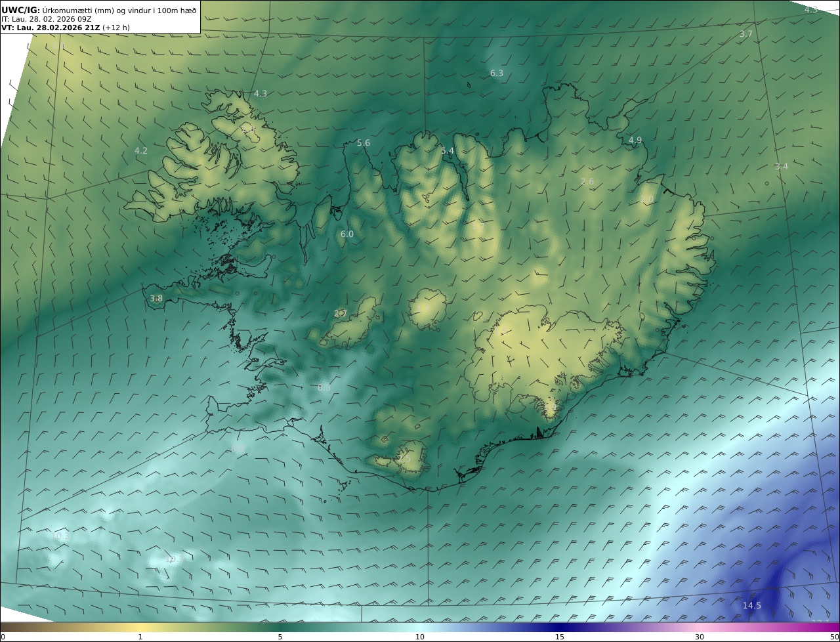Click the '50' label ending the color scale
The height and width of the screenshot is (642, 840).
pos(835,637)
